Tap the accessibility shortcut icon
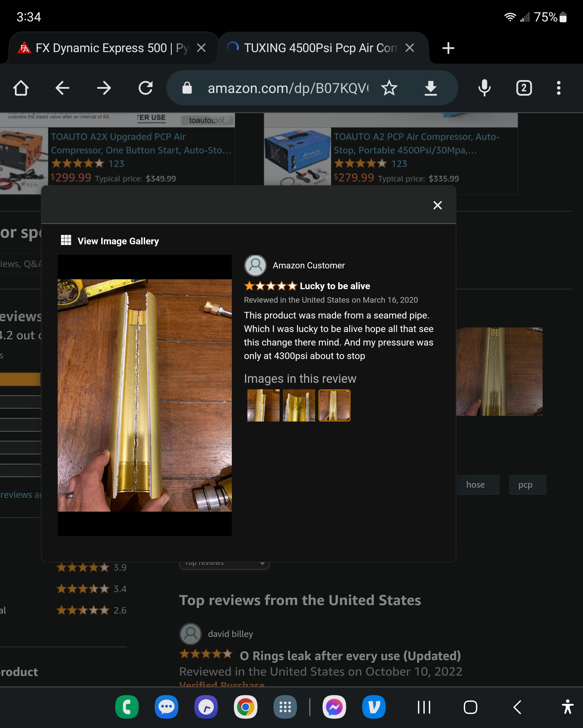The width and height of the screenshot is (583, 728). (x=568, y=707)
